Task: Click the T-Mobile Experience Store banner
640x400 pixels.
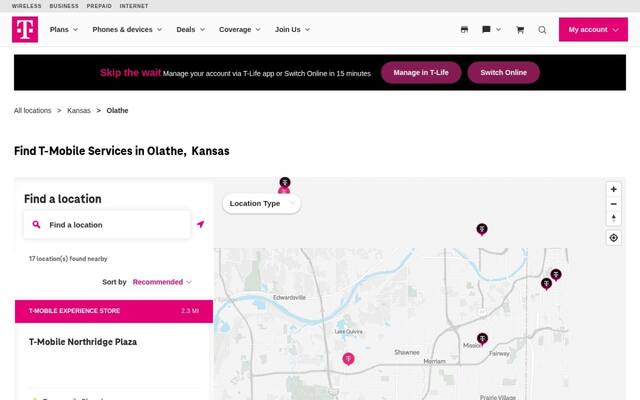Action: pos(114,311)
